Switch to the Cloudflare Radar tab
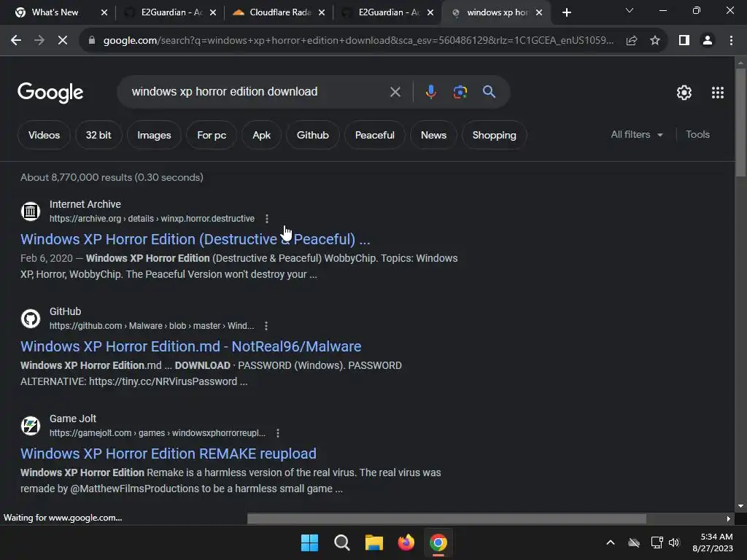Viewport: 747px width, 560px height. (x=279, y=13)
